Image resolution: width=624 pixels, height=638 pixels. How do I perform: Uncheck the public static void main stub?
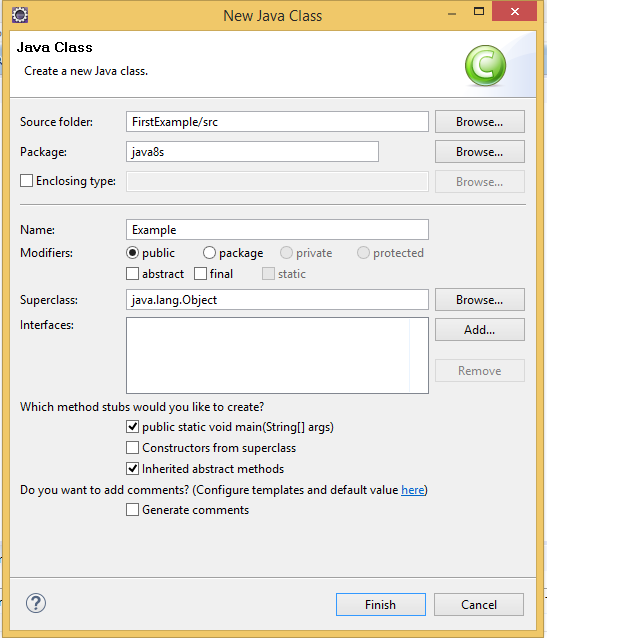(132, 427)
